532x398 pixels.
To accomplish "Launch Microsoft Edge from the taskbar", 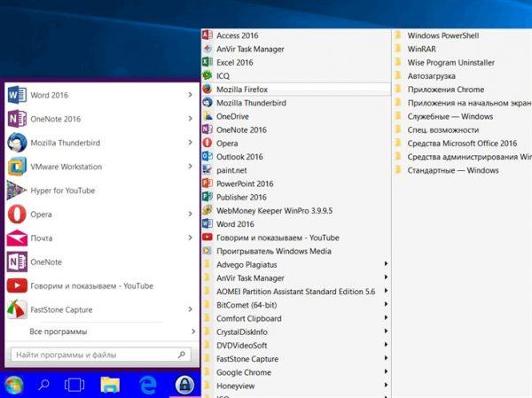I will [148, 385].
